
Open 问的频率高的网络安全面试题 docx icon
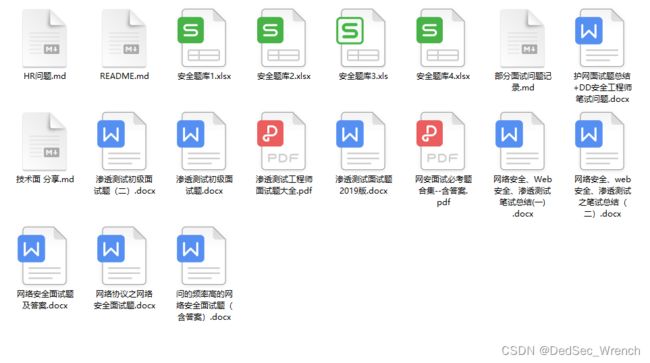202,256
